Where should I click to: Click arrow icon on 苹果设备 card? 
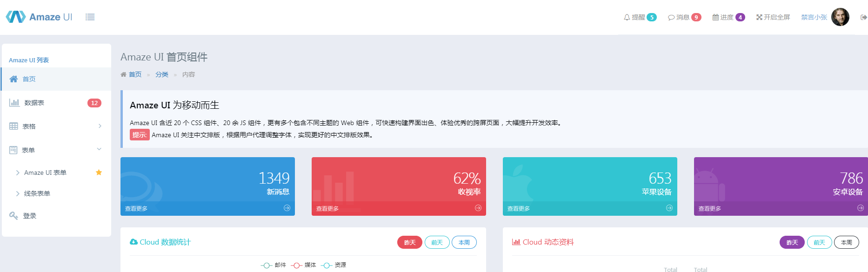pos(669,208)
